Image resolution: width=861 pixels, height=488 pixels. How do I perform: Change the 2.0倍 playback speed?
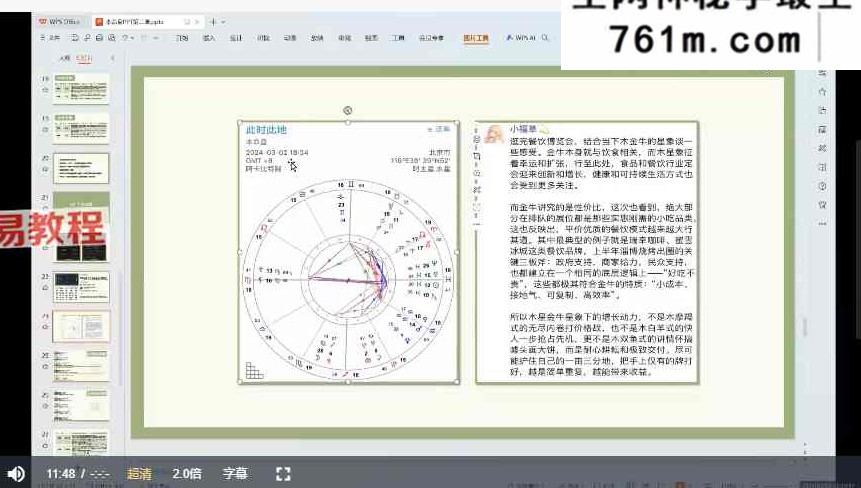coord(187,474)
